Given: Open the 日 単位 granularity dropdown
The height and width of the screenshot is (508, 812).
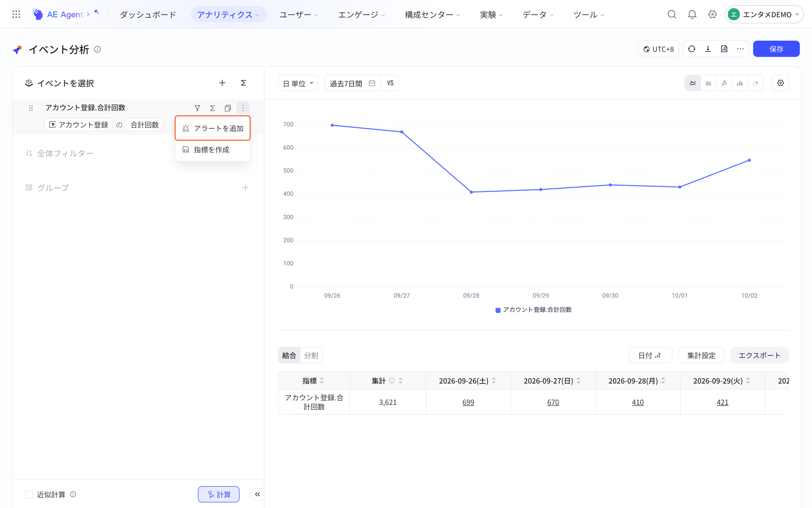Looking at the screenshot, I should click(298, 83).
